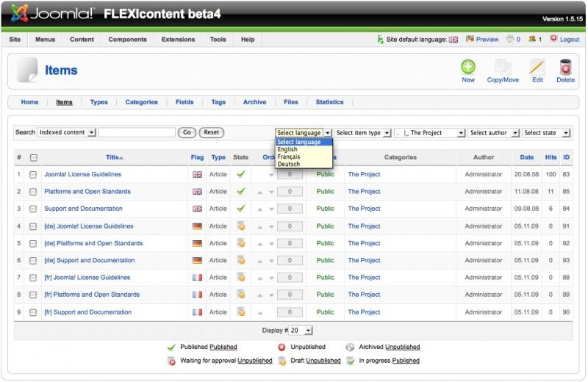Open the Select item type dropdown
Image resolution: width=588 pixels, height=382 pixels.
[362, 133]
